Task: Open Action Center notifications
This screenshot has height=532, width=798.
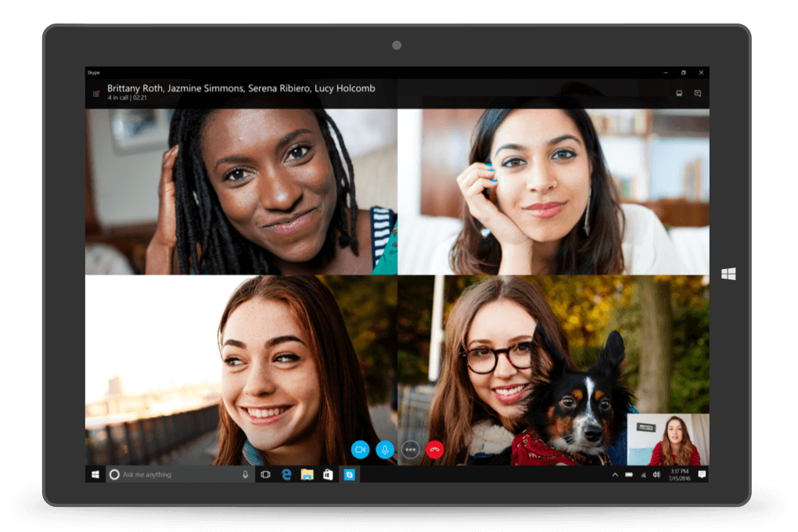Action: click(703, 474)
